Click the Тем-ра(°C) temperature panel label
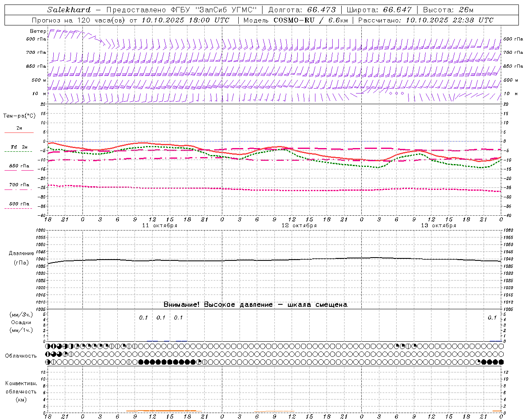 pyautogui.click(x=19, y=116)
